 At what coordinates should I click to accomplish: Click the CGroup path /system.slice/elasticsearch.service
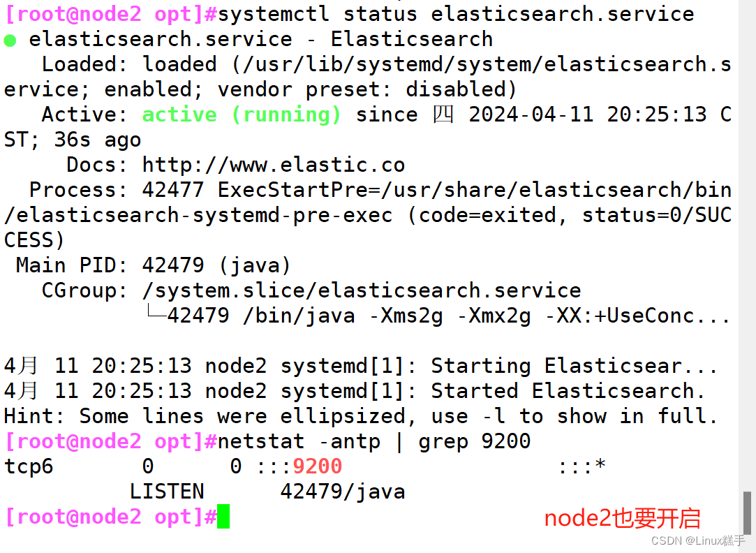[x=362, y=290]
